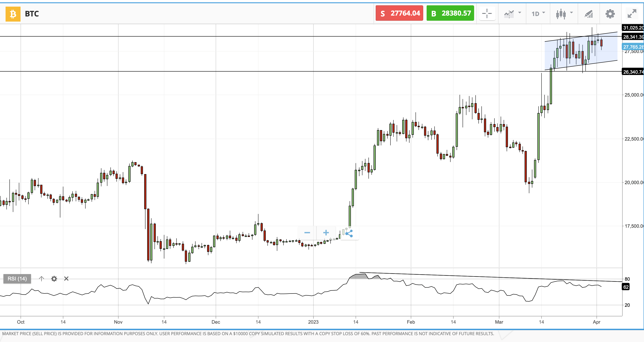The height and width of the screenshot is (342, 644).
Task: Click the BTC ticker name
Action: (x=32, y=14)
